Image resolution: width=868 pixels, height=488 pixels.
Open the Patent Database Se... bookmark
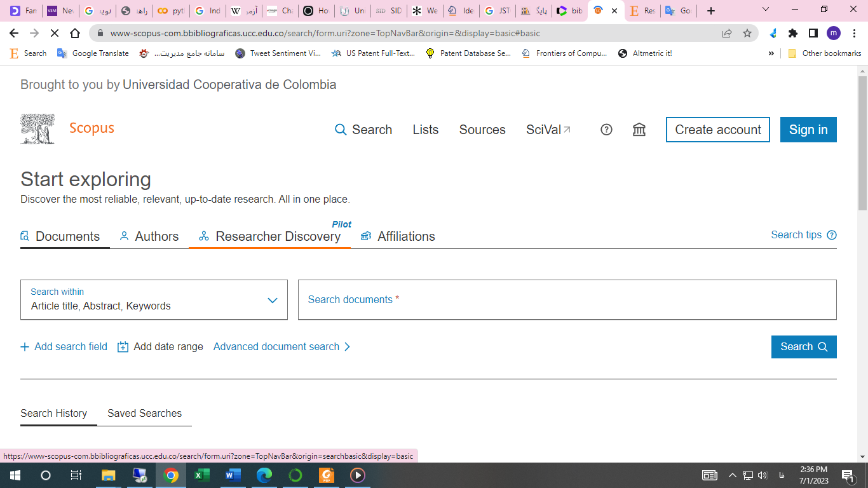[x=469, y=53]
